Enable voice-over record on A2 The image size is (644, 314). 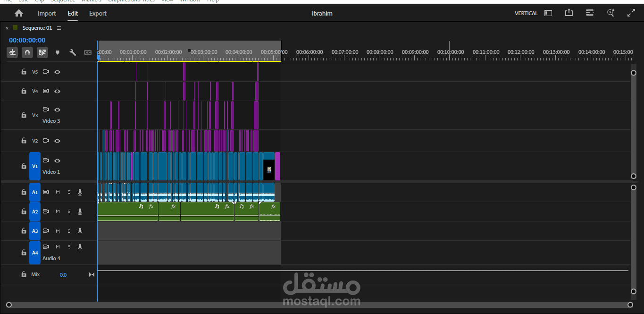pyautogui.click(x=80, y=212)
